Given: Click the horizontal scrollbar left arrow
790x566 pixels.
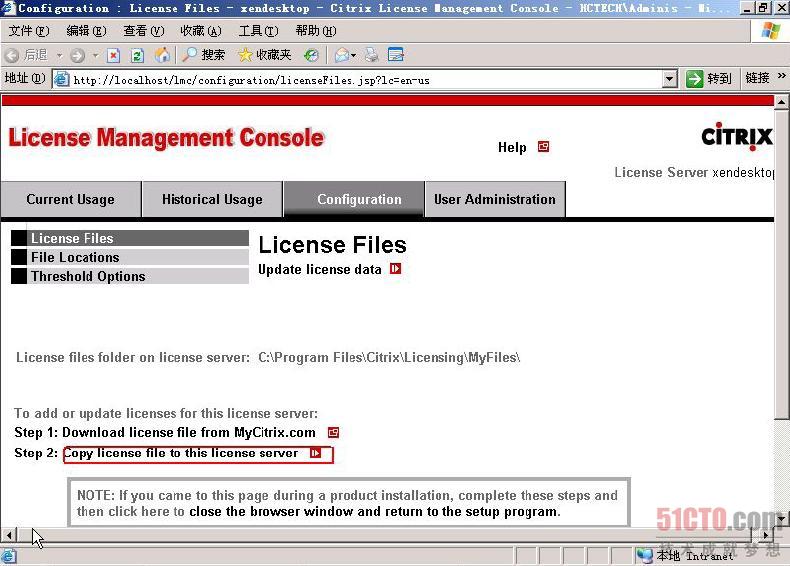Looking at the screenshot, I should click(9, 535).
